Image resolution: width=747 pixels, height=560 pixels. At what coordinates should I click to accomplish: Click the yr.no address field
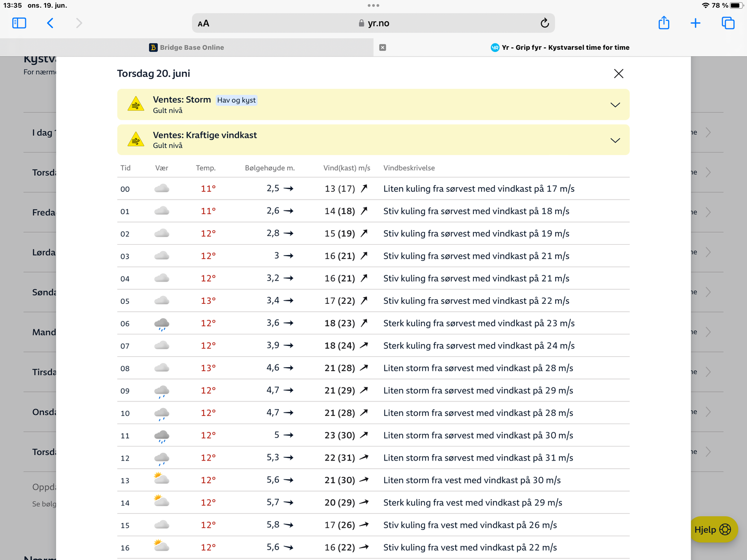(373, 23)
